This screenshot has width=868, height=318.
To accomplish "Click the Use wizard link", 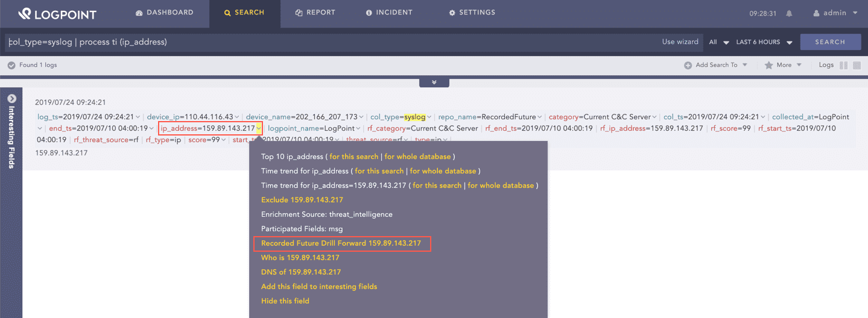I will coord(680,42).
